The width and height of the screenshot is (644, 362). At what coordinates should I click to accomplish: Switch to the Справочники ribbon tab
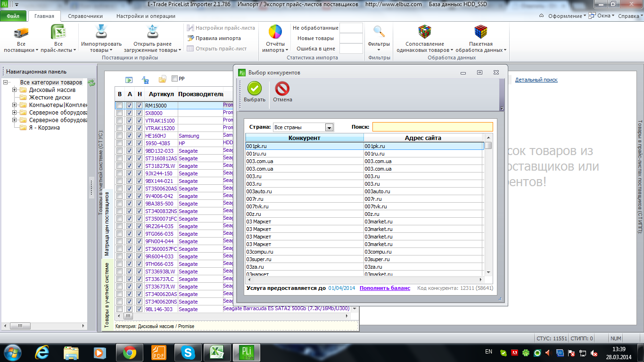(x=85, y=16)
